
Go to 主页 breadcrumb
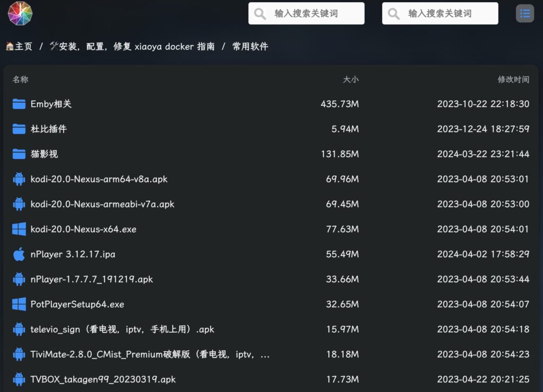[20, 47]
